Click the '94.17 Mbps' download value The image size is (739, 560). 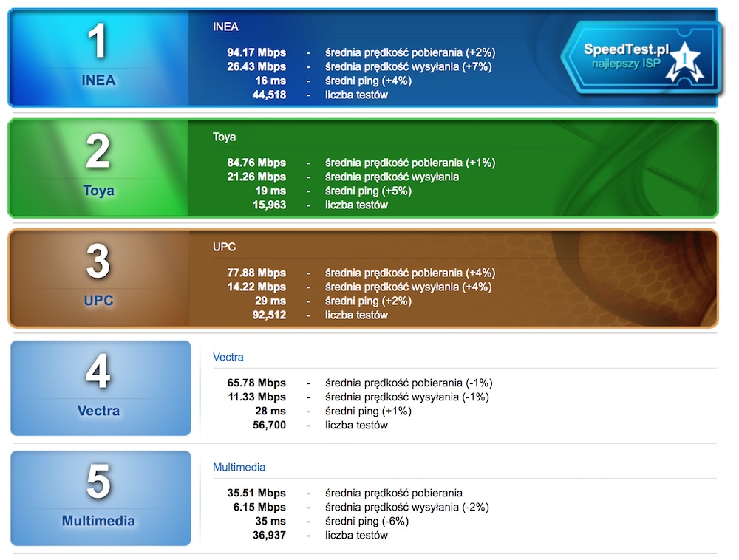(256, 52)
